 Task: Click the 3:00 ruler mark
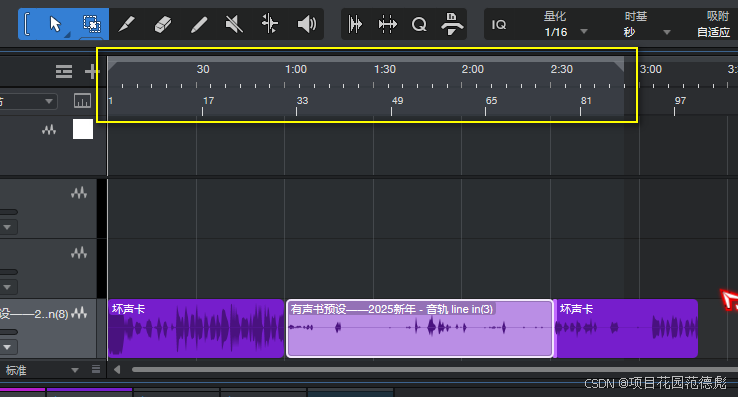[650, 69]
